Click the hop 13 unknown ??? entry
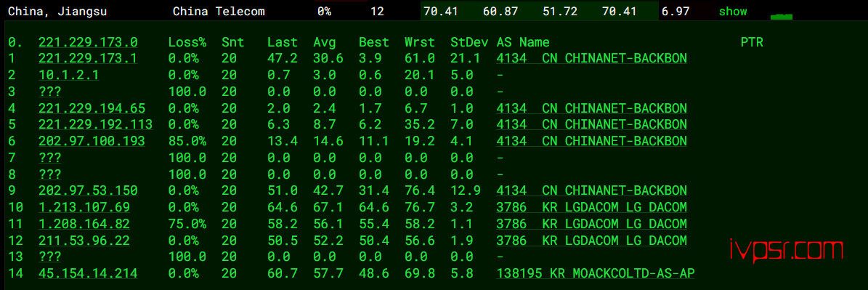The image size is (868, 290). [x=50, y=257]
